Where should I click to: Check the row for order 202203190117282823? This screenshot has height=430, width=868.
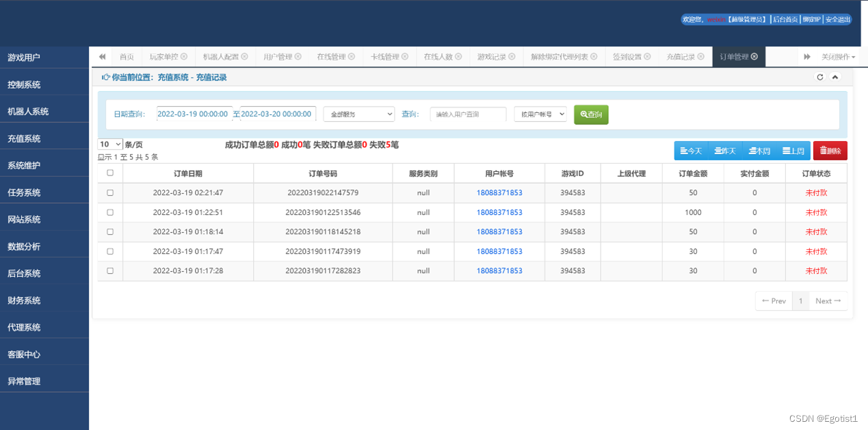pyautogui.click(x=110, y=270)
